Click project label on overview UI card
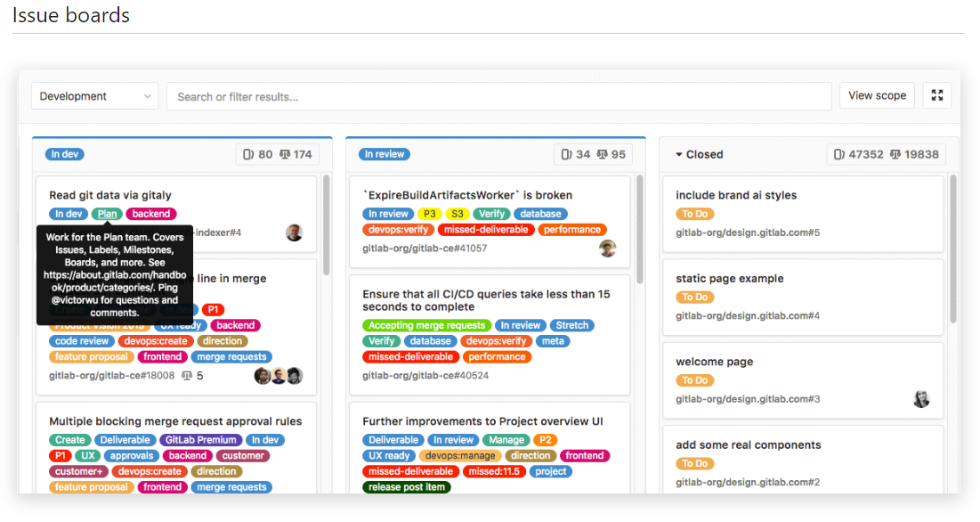This screenshot has height=522, width=980. pyautogui.click(x=551, y=471)
